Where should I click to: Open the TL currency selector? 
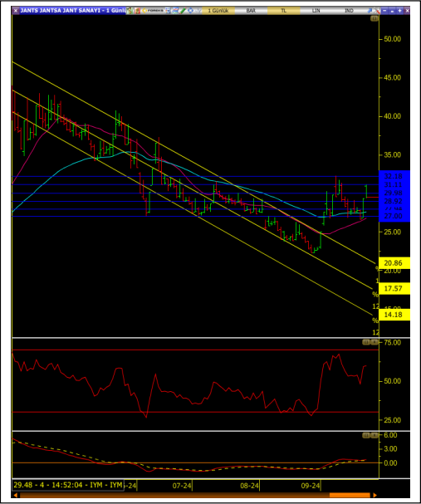[x=283, y=11]
